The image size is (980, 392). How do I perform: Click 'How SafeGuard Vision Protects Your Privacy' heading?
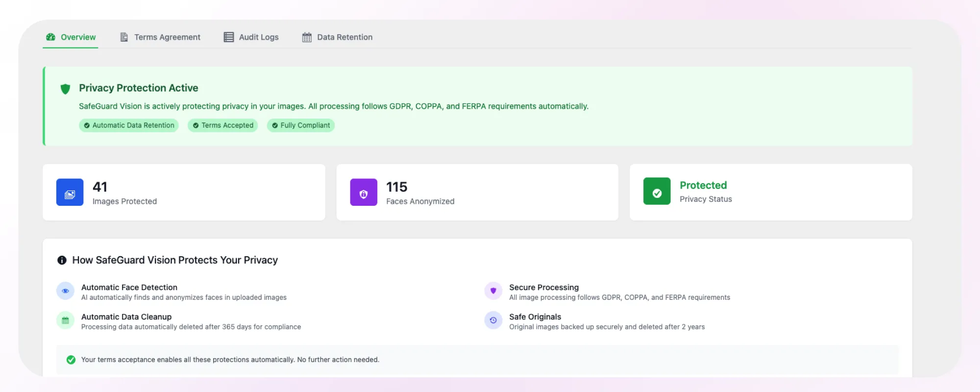pos(175,260)
